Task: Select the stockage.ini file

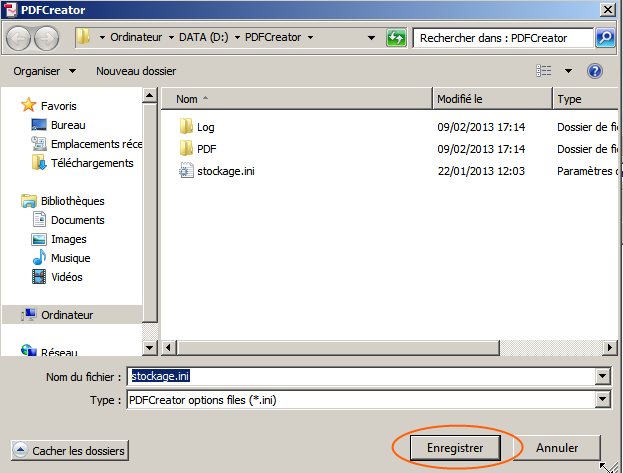Action: click(224, 171)
